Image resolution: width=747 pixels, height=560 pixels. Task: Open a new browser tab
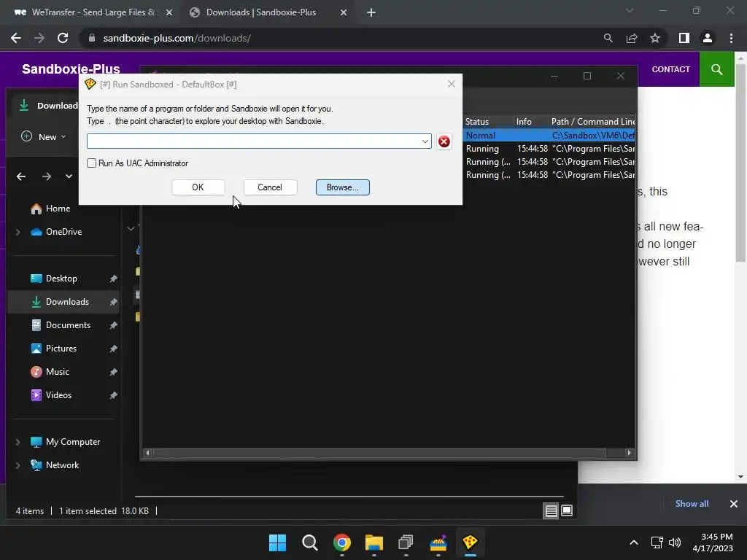click(371, 12)
